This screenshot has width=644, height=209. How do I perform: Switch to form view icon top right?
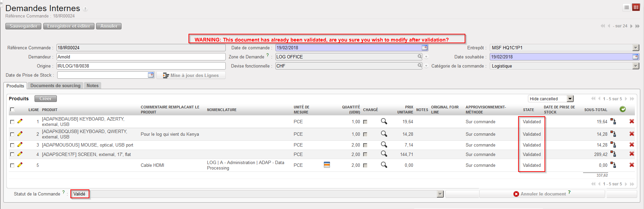pyautogui.click(x=636, y=7)
